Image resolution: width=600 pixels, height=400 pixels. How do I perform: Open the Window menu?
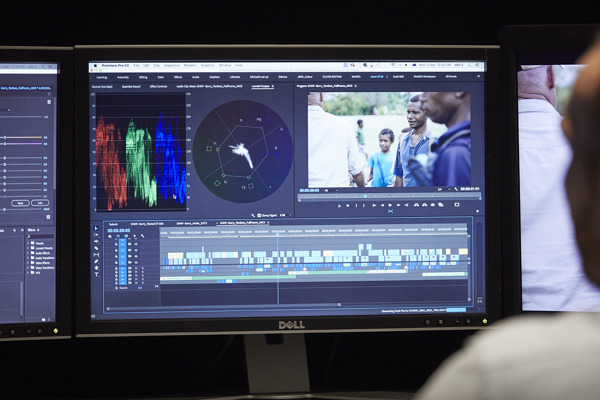(x=225, y=65)
